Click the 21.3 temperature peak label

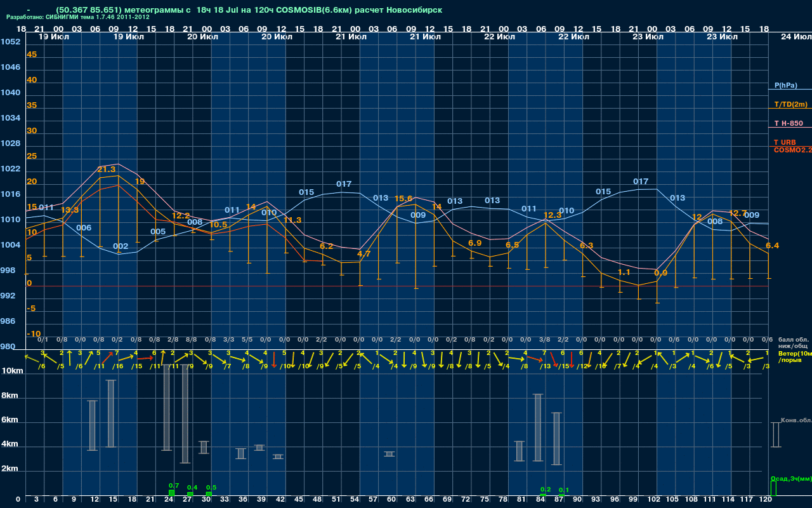pos(106,170)
